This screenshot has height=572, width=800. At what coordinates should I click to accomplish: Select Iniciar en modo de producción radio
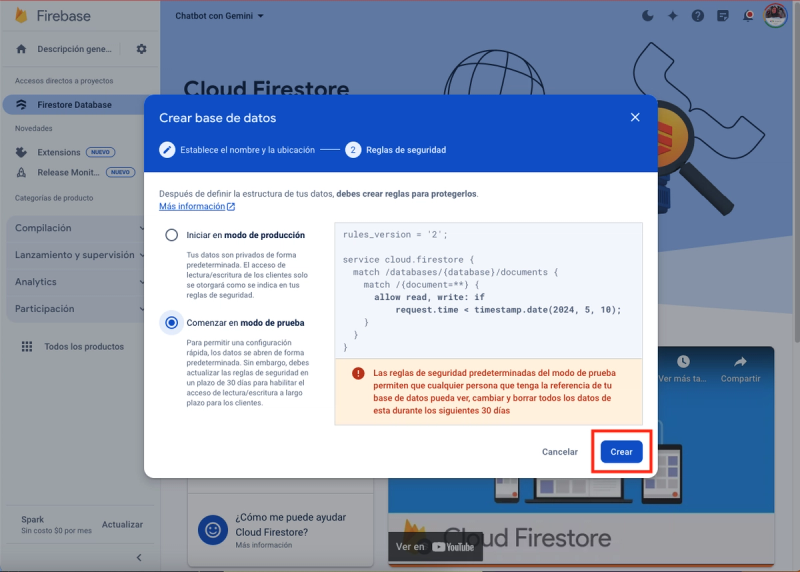[x=171, y=235]
